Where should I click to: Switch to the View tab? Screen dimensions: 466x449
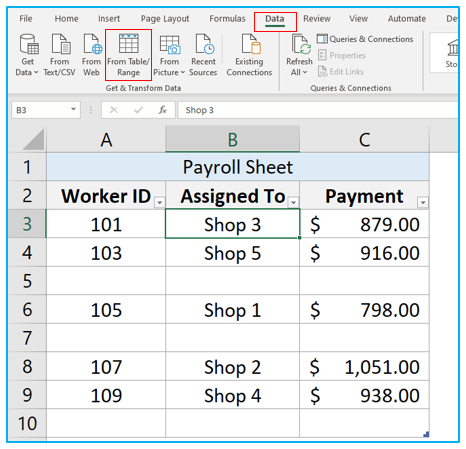point(358,19)
